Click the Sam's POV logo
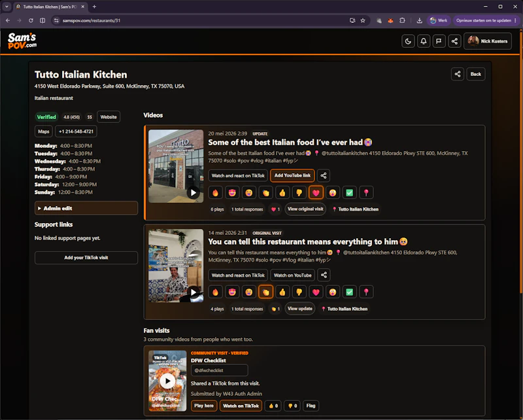The image size is (523, 420). tap(22, 41)
